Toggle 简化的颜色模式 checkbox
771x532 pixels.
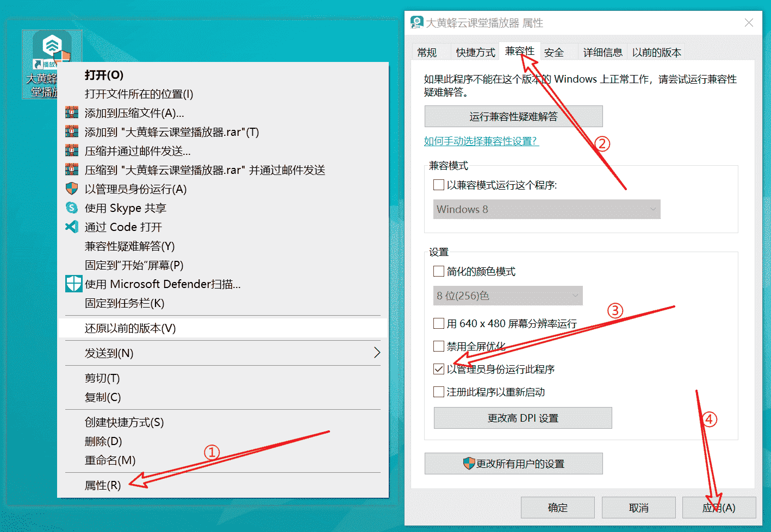439,271
